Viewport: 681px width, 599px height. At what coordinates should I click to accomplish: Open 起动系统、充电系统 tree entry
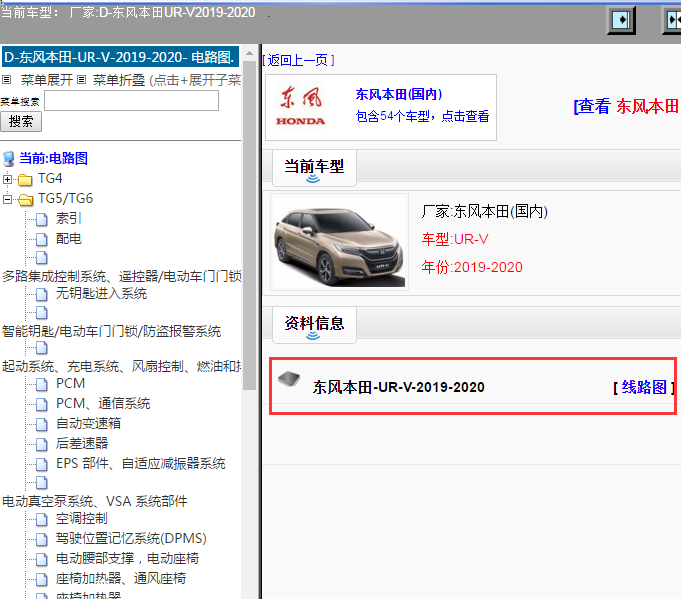click(122, 366)
